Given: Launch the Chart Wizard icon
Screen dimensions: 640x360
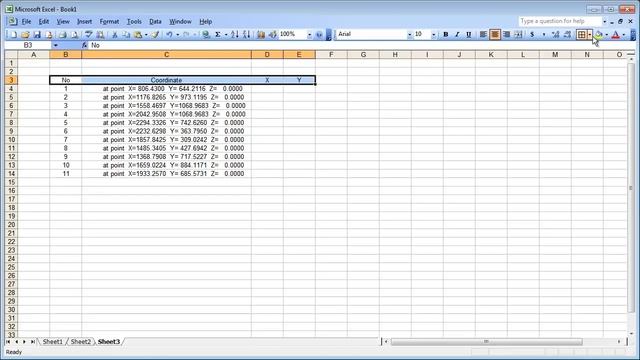Looking at the screenshot, I should (260, 35).
